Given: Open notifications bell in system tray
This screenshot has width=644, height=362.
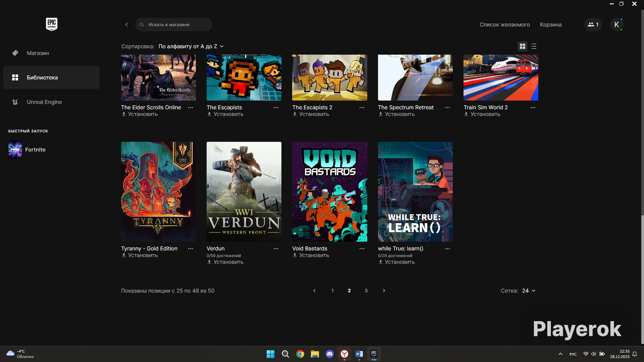Looking at the screenshot, I should tap(635, 354).
